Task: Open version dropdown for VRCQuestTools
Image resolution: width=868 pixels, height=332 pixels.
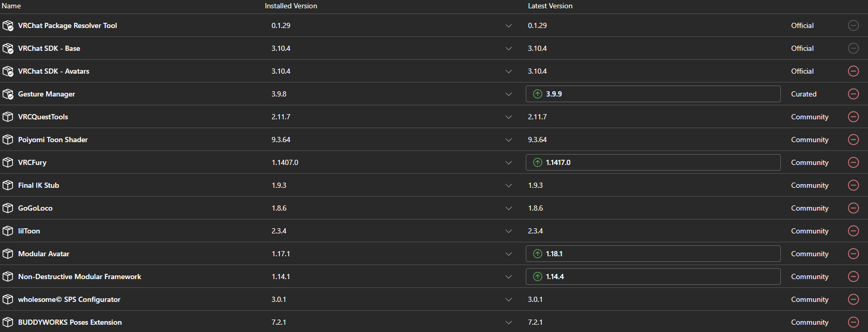Action: point(509,117)
